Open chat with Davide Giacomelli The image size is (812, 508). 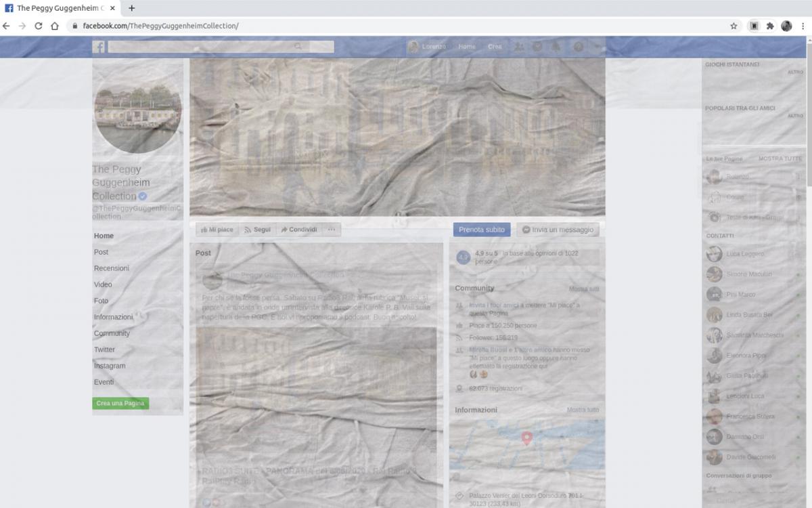pos(752,457)
